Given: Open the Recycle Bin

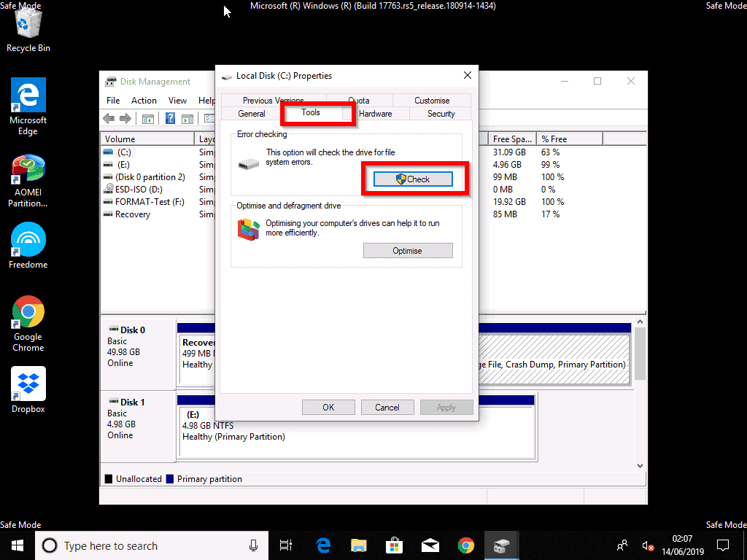Looking at the screenshot, I should point(28,24).
